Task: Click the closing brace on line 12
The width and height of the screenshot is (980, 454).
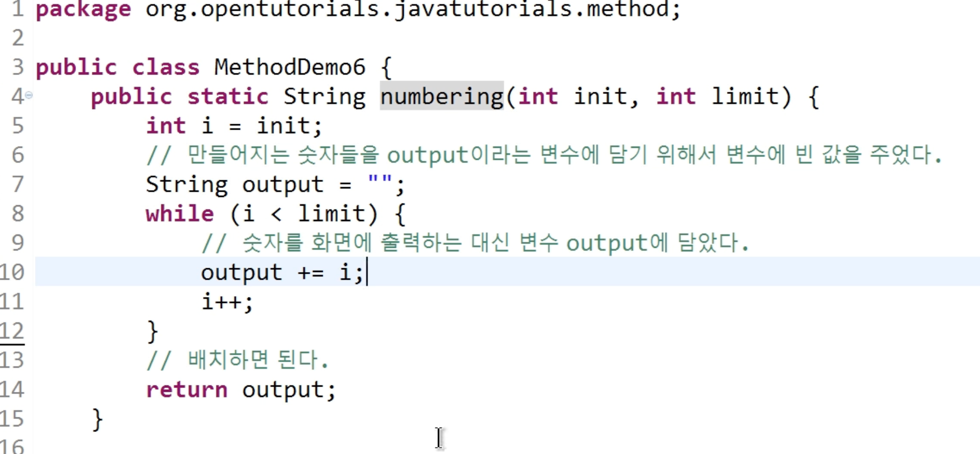Action: point(153,331)
